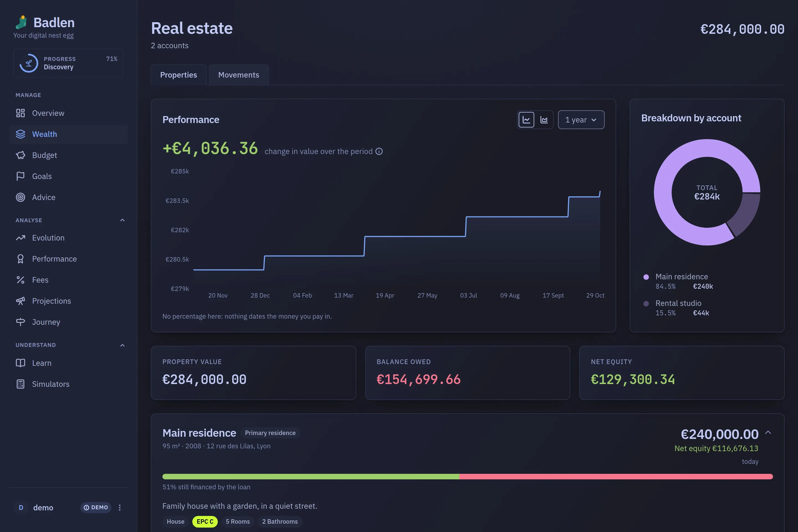Open the 1 year period dropdown
Image resolution: width=798 pixels, height=532 pixels.
581,120
